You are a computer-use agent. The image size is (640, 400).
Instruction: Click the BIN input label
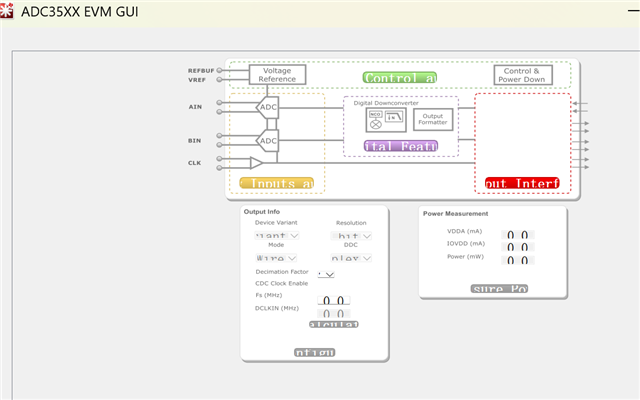(194, 141)
